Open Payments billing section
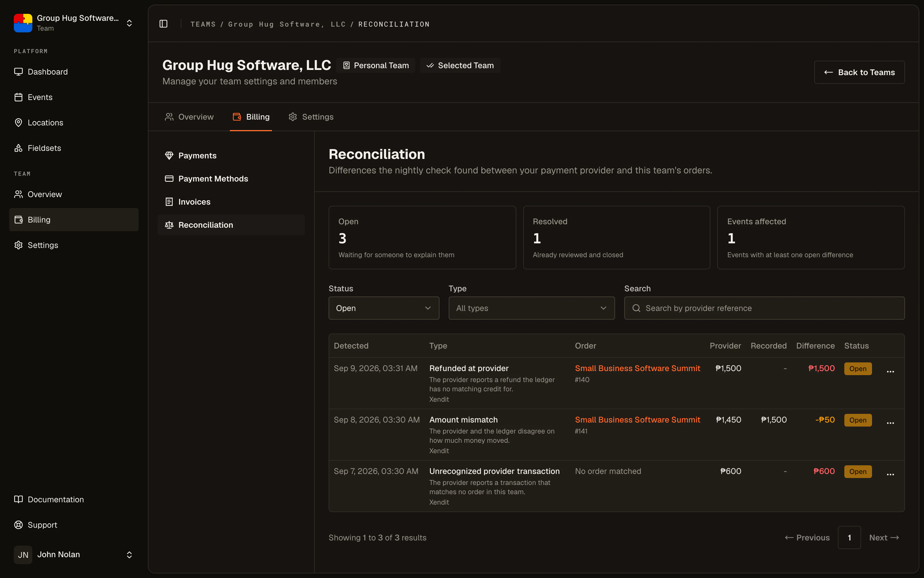Image resolution: width=924 pixels, height=578 pixels. coord(231,155)
